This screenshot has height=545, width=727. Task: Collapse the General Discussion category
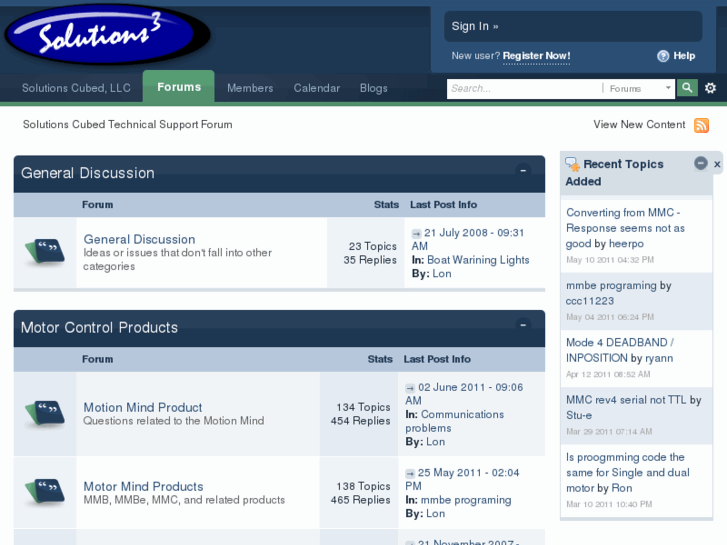click(523, 170)
